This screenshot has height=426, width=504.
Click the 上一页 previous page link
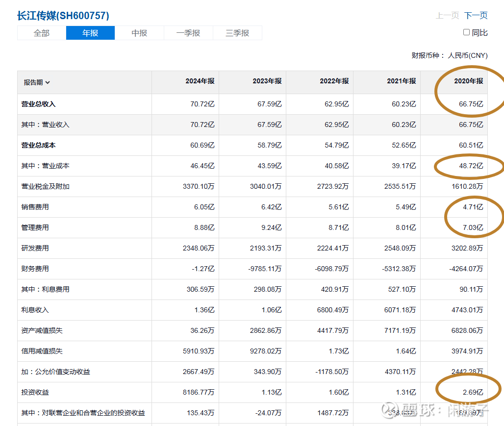(447, 15)
